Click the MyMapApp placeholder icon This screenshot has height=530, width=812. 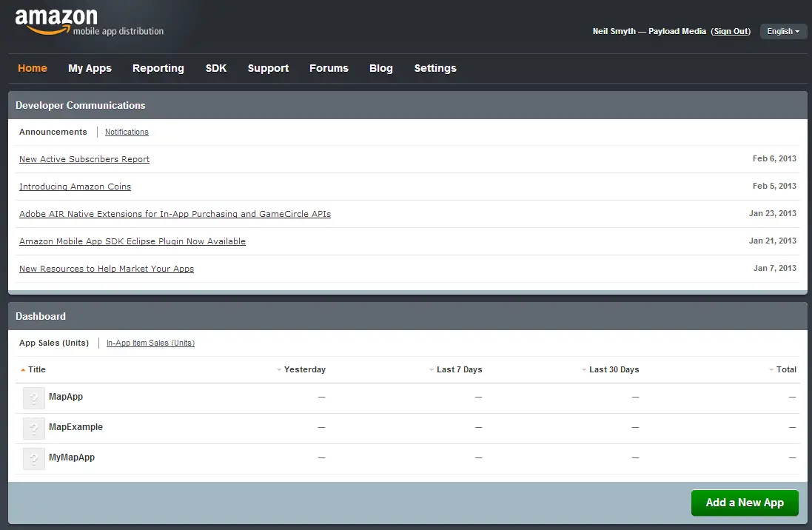click(x=34, y=459)
